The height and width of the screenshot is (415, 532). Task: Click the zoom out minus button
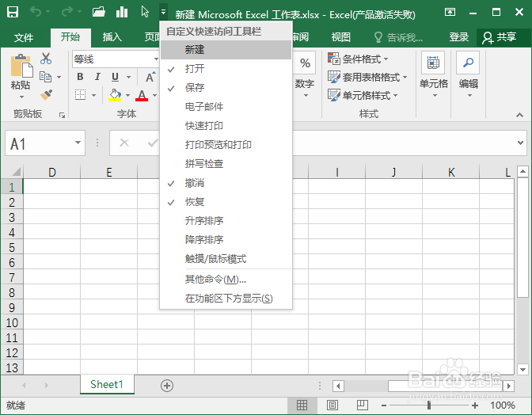coord(384,405)
